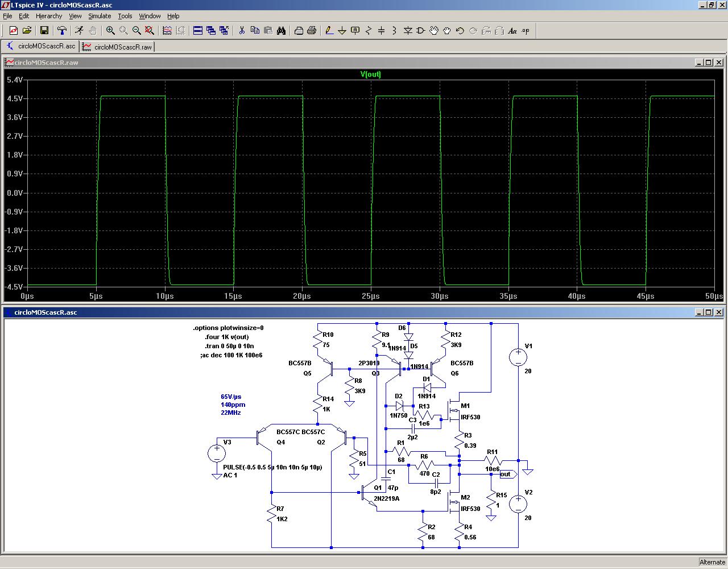Viewport: 728px width, 569px height.
Task: Select the Draw Wire pencil tool
Action: coord(329,31)
